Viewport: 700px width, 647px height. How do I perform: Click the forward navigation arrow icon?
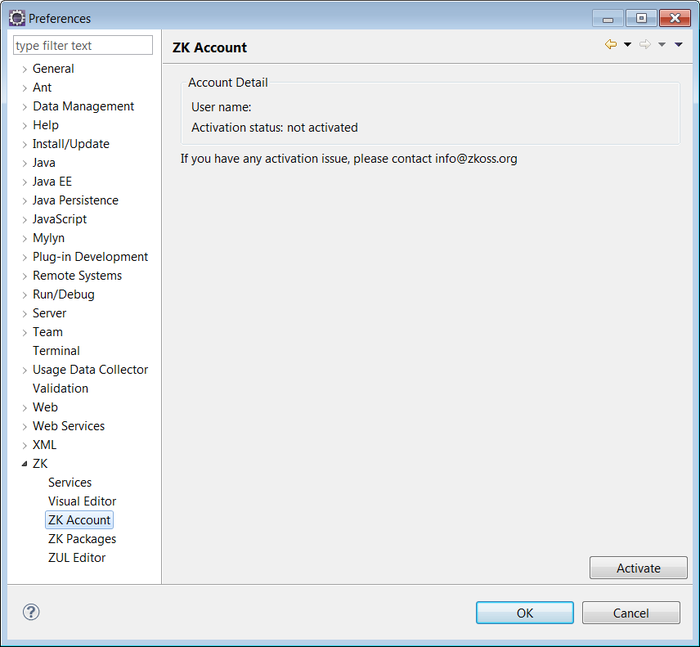click(645, 44)
